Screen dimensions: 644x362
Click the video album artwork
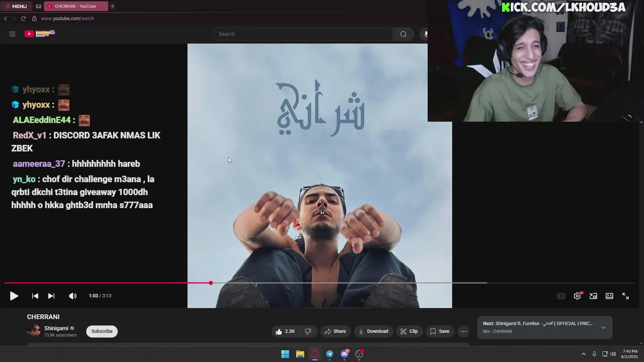tap(319, 175)
